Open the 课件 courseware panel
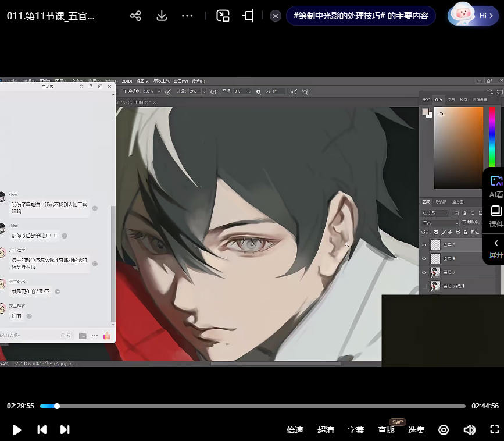 point(496,216)
